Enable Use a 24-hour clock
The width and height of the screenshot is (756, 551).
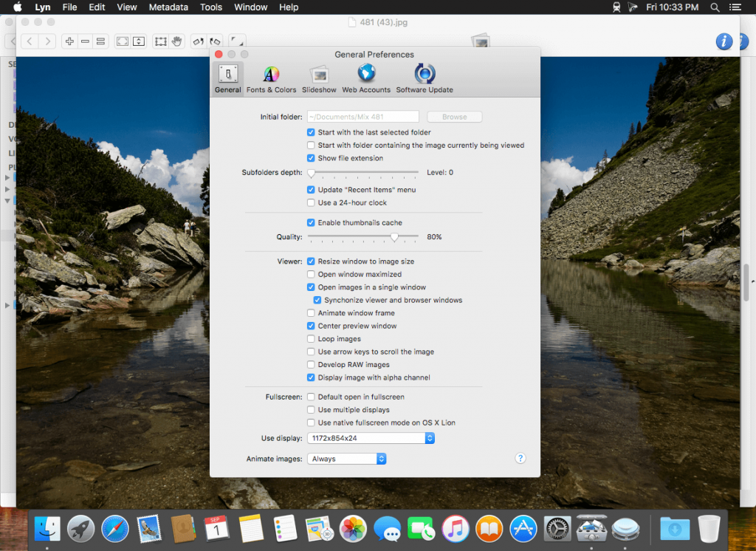[x=311, y=202]
